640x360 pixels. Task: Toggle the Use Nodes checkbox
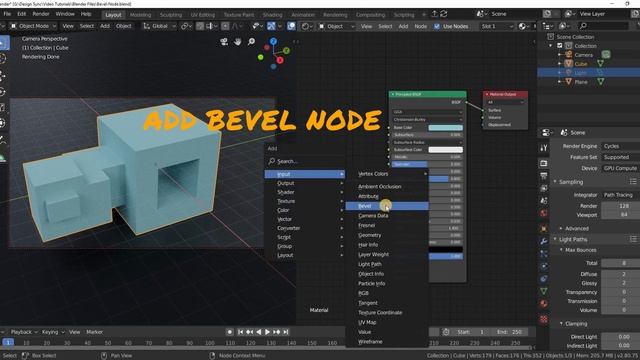437,26
